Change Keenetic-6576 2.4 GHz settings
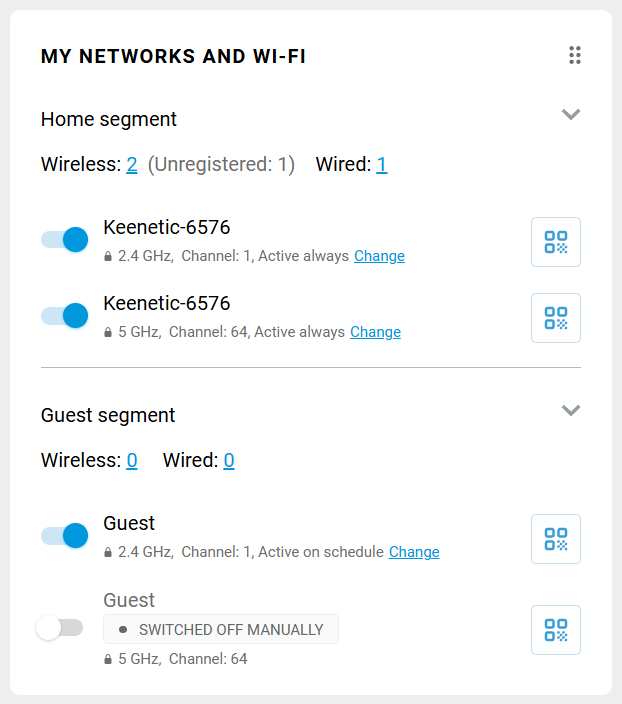 [x=379, y=256]
